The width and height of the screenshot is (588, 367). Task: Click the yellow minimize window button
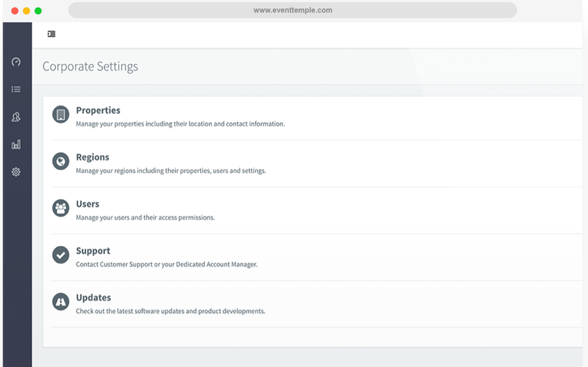(26, 11)
